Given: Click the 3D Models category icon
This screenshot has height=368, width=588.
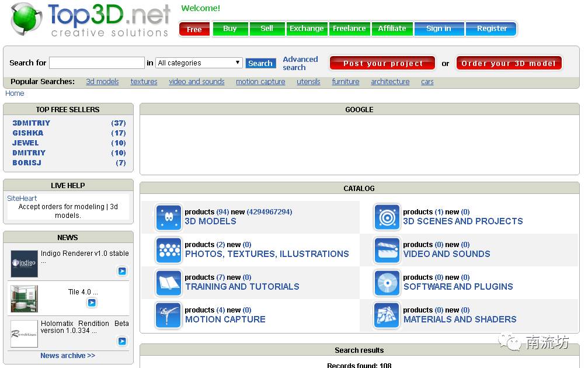Looking at the screenshot, I should [169, 217].
